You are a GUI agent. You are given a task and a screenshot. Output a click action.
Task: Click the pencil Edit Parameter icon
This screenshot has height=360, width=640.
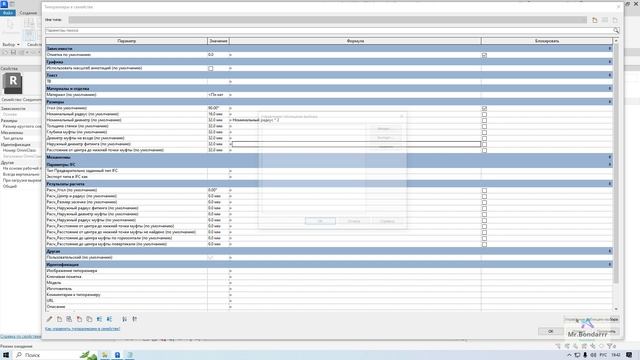[x=49, y=319]
